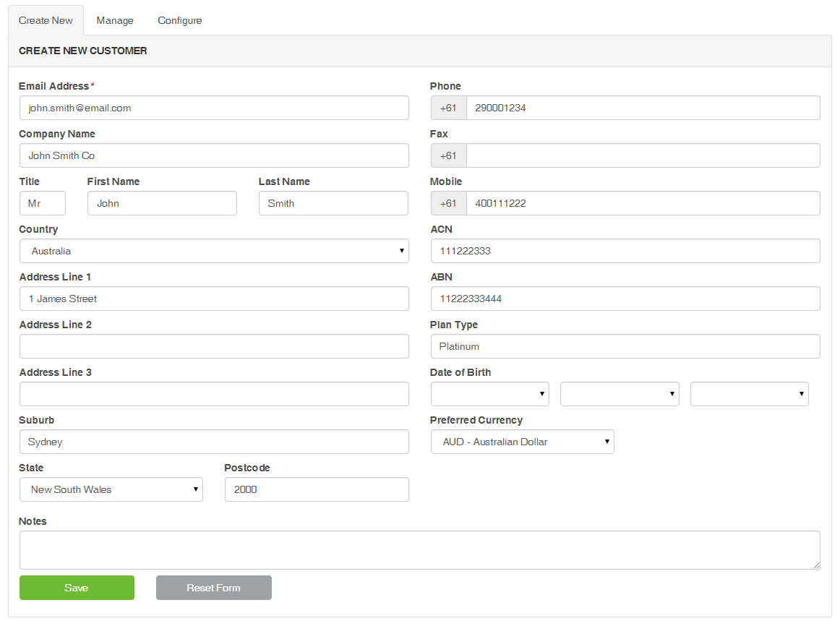Click the Postcode field
This screenshot has height=626, width=840.
click(317, 489)
